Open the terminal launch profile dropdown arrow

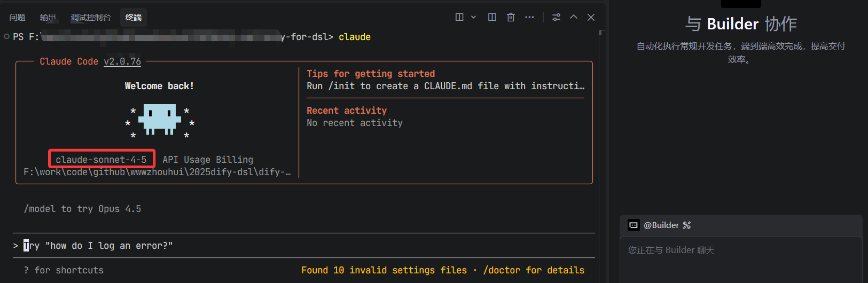pos(473,17)
